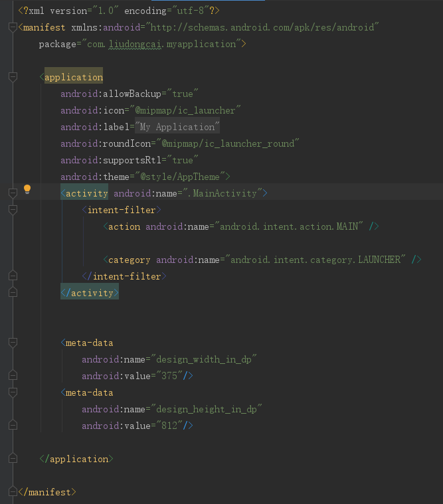The image size is (443, 504).
Task: Click the category tag keyword
Action: click(x=130, y=260)
